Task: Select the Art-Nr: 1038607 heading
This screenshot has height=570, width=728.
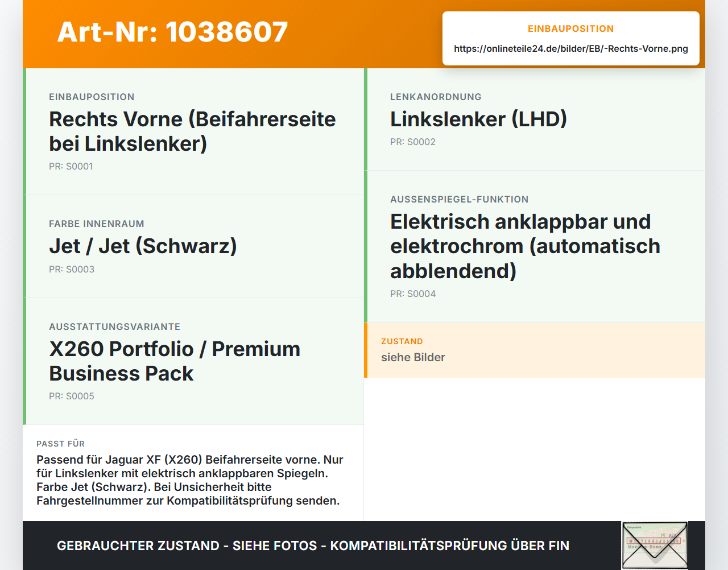Action: pos(173,32)
